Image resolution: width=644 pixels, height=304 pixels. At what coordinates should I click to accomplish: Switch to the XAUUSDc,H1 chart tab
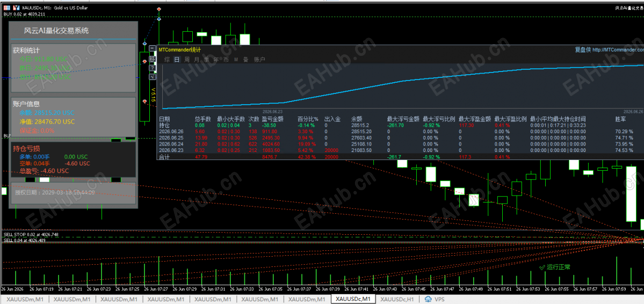coord(397,299)
